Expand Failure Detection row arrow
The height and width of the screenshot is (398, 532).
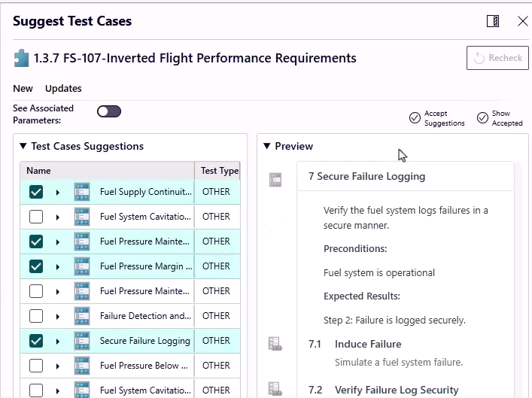[58, 316]
